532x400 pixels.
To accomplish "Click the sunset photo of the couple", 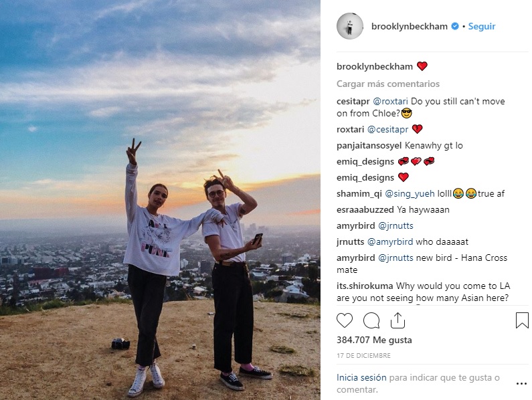I will coord(160,200).
